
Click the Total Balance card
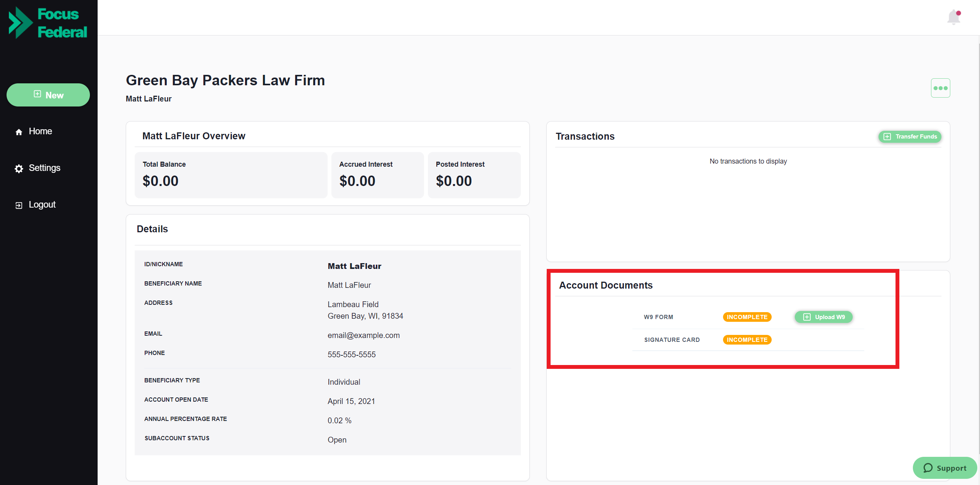(x=231, y=175)
